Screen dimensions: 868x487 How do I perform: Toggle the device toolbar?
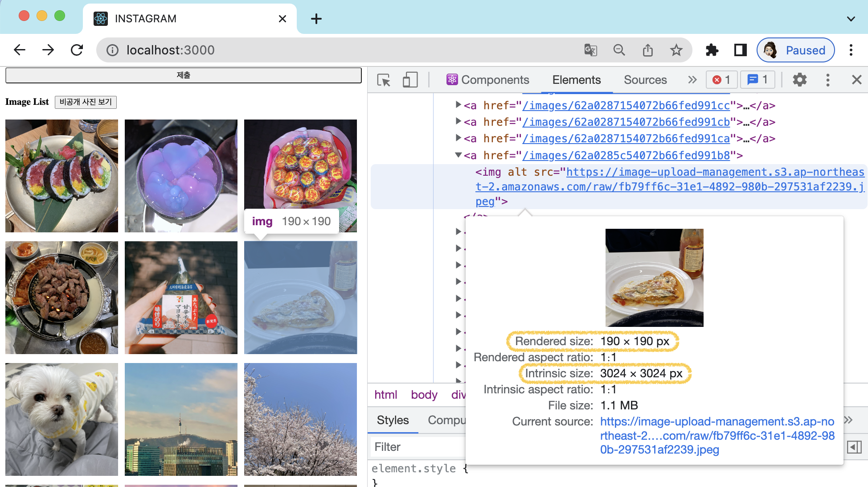click(x=410, y=80)
